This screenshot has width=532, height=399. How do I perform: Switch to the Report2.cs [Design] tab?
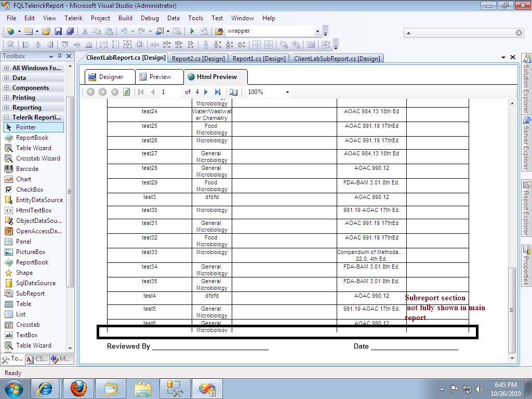pyautogui.click(x=198, y=58)
